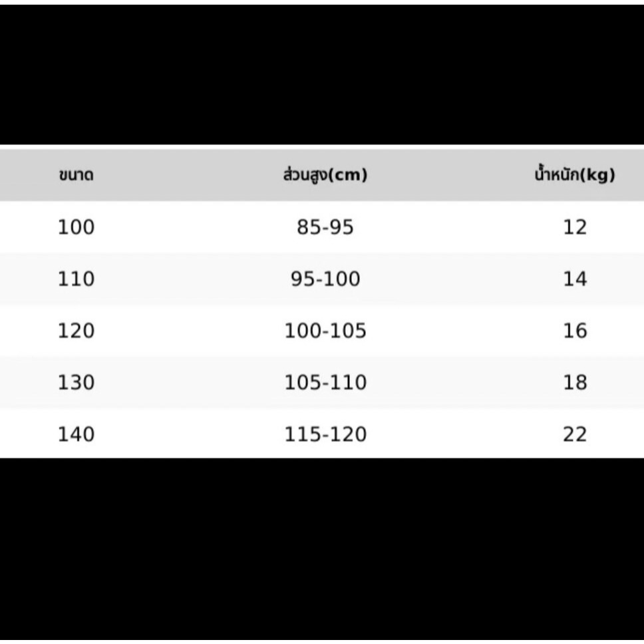Viewport: 644px width, 644px height.
Task: Click the ขนาด column header
Action: pyautogui.click(x=75, y=176)
